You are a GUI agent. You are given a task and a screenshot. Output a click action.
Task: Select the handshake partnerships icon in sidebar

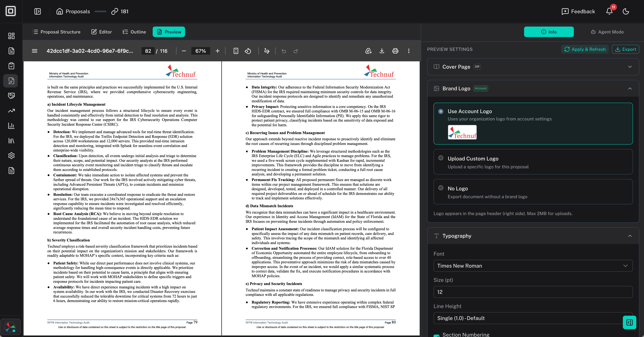[x=11, y=96]
